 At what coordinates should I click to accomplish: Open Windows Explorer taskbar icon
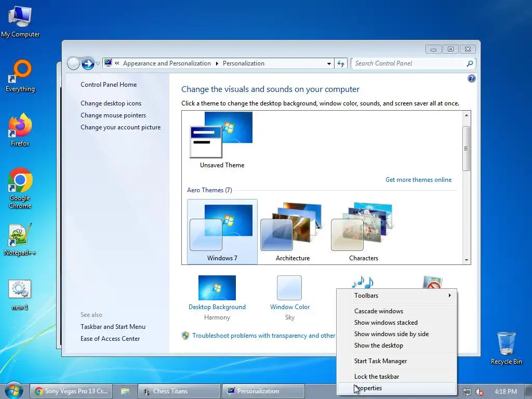pos(125,391)
